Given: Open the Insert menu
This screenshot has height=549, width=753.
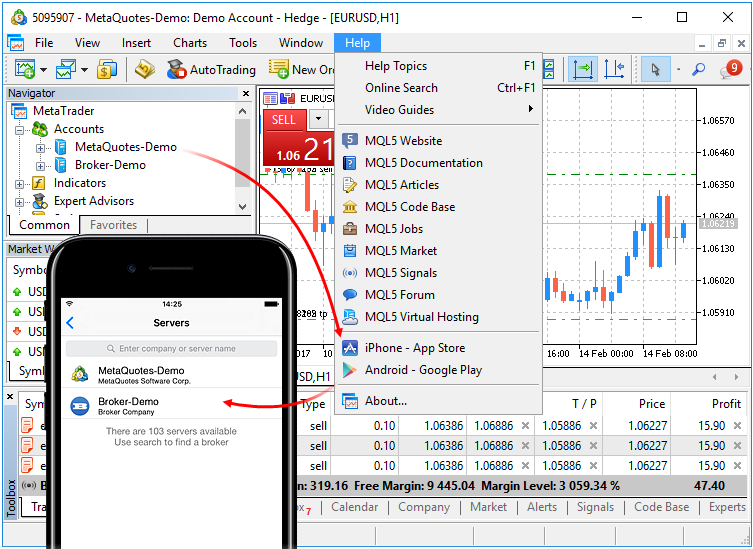Looking at the screenshot, I should pyautogui.click(x=136, y=43).
